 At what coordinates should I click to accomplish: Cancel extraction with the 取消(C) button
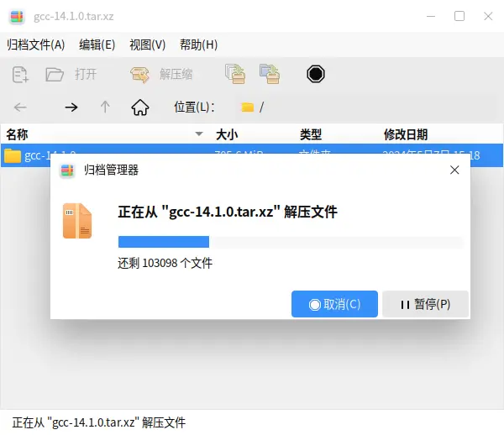click(x=334, y=304)
